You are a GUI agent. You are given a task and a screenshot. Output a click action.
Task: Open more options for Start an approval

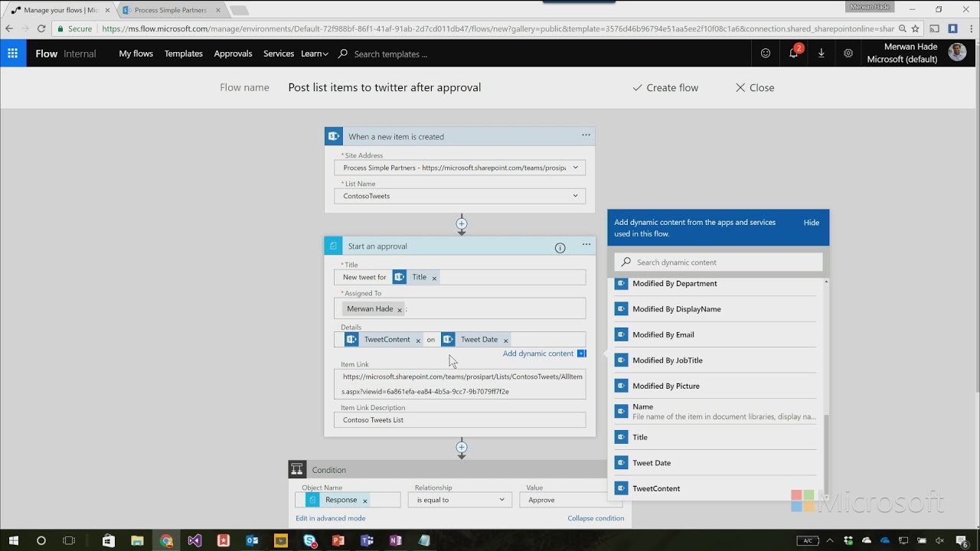pyautogui.click(x=586, y=245)
